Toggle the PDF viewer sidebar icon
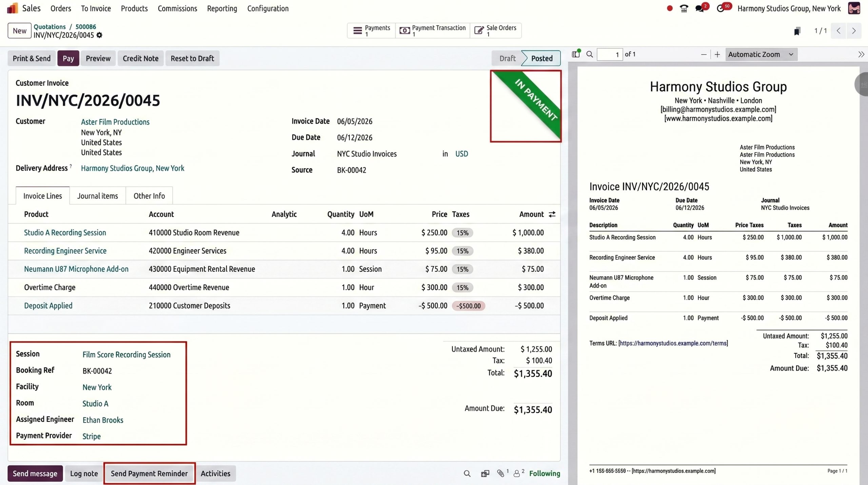Screen dimensions: 868x485 coord(576,54)
